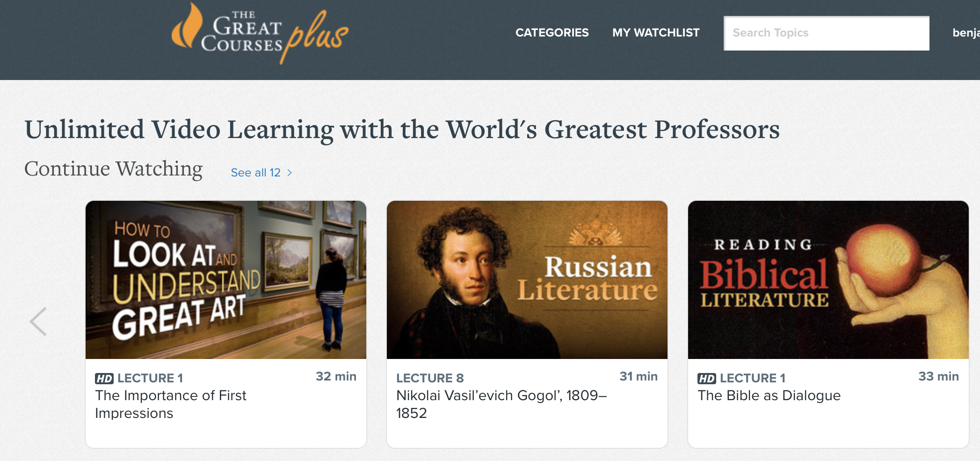Open Reading Biblical Literature thumbnail
980x461 pixels.
[828, 280]
